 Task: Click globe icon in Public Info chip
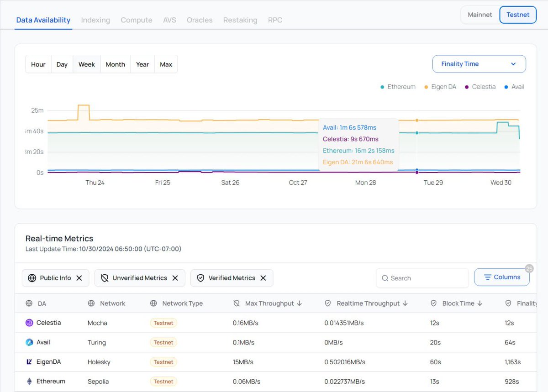[x=32, y=278]
